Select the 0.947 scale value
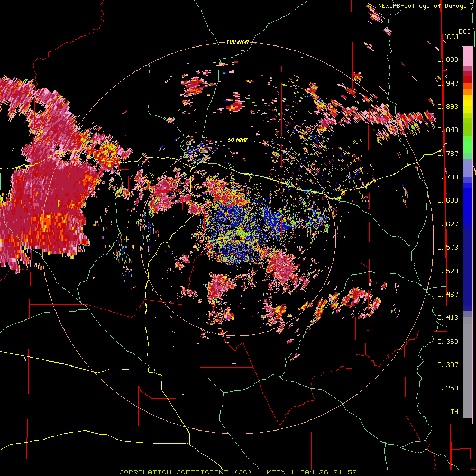Image resolution: width=476 pixels, height=476 pixels. pyautogui.click(x=448, y=83)
